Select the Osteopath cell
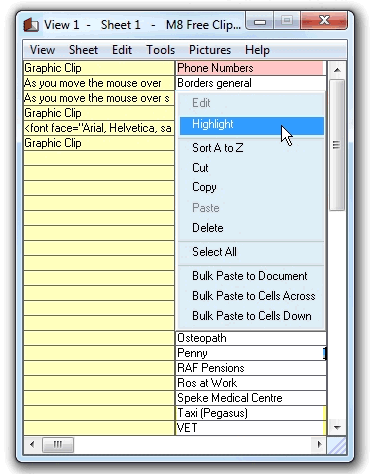The image size is (371, 474). pos(250,338)
